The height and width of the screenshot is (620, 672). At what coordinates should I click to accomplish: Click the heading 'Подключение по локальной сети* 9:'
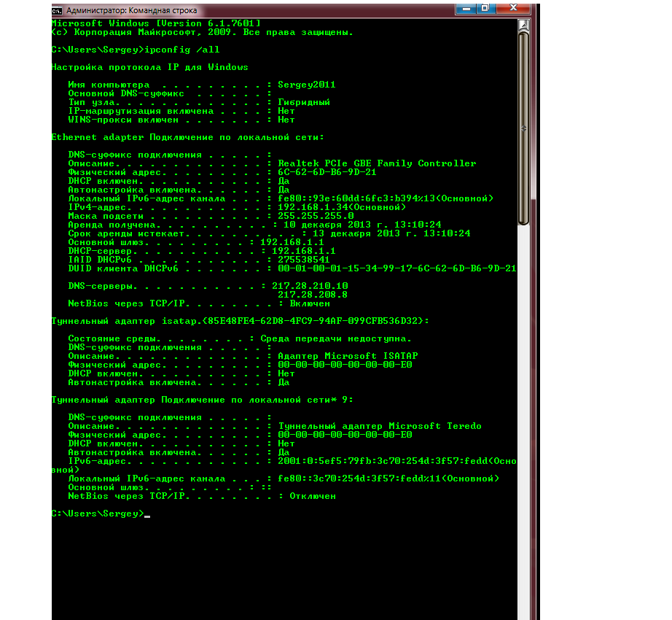[257, 400]
